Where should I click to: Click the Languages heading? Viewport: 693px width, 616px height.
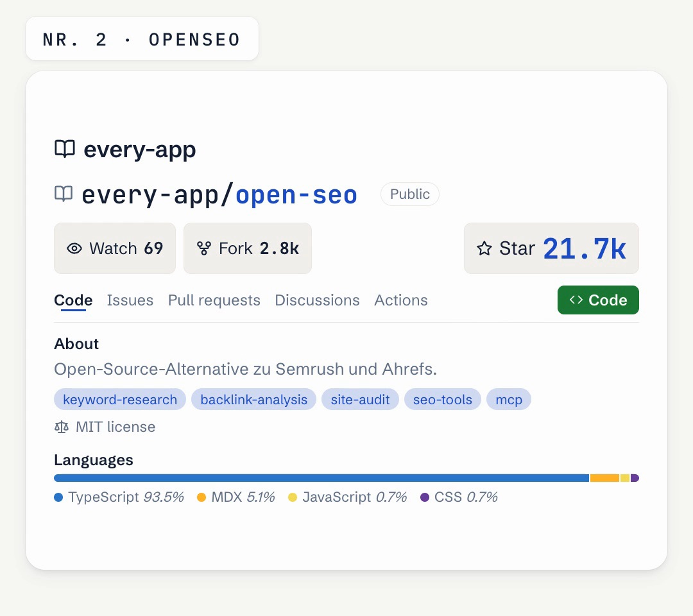coord(93,460)
